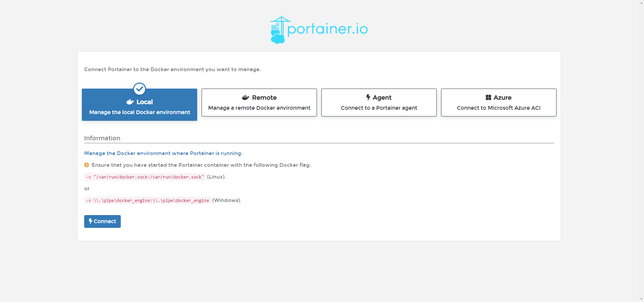Select "Manage the local Docker environment" option
Viewport: 644px width, 302px height.
(x=140, y=112)
